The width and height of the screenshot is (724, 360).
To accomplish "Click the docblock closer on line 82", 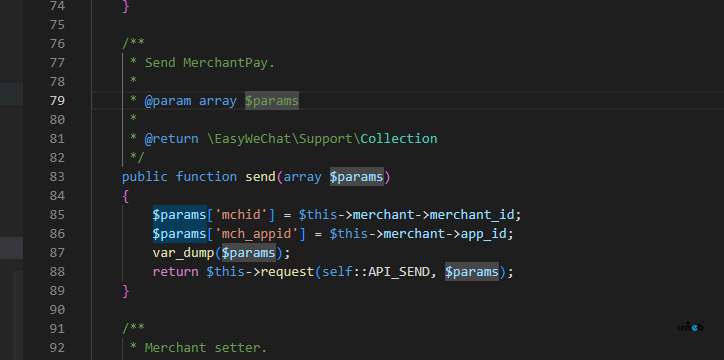I will (137, 158).
